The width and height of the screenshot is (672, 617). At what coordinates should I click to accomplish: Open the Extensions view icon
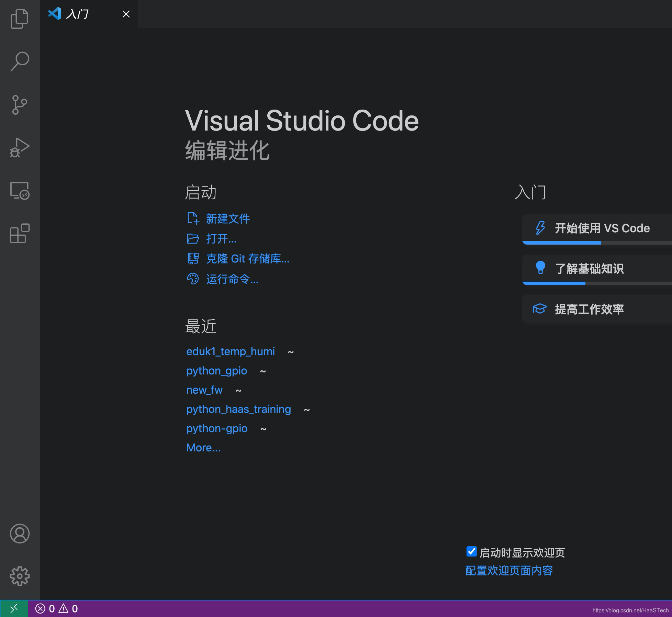[20, 234]
